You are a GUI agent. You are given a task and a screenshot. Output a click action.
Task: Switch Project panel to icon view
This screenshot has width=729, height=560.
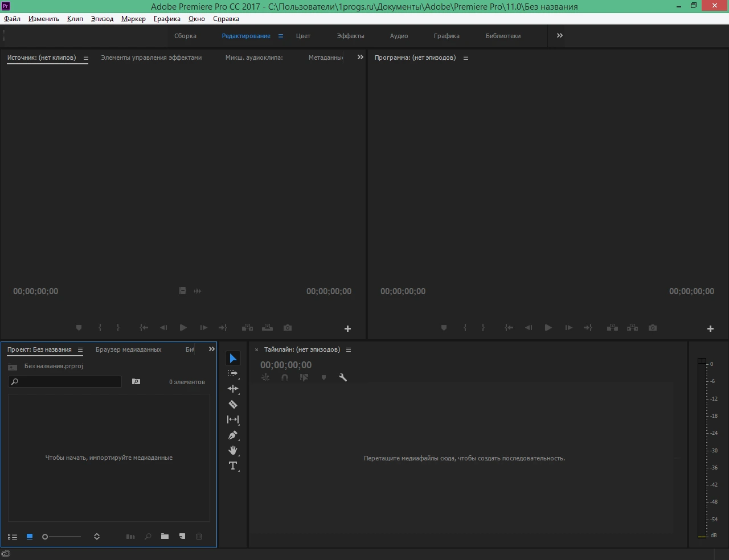pos(30,536)
